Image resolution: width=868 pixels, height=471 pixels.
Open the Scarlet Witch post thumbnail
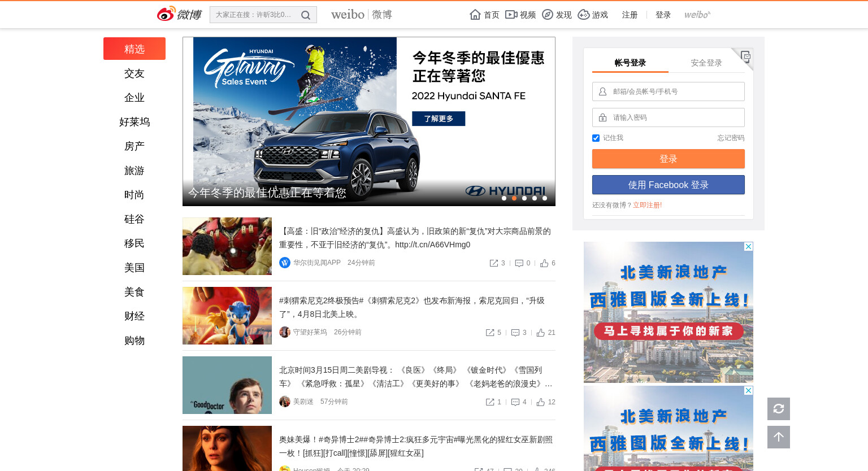tap(227, 448)
